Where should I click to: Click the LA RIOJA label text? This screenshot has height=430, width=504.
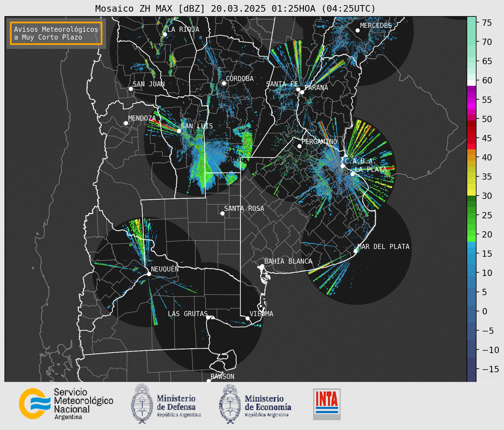(x=183, y=29)
